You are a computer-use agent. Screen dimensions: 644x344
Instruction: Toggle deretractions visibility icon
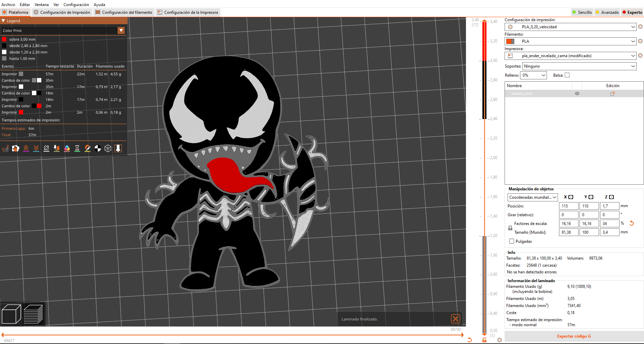pyautogui.click(x=36, y=148)
